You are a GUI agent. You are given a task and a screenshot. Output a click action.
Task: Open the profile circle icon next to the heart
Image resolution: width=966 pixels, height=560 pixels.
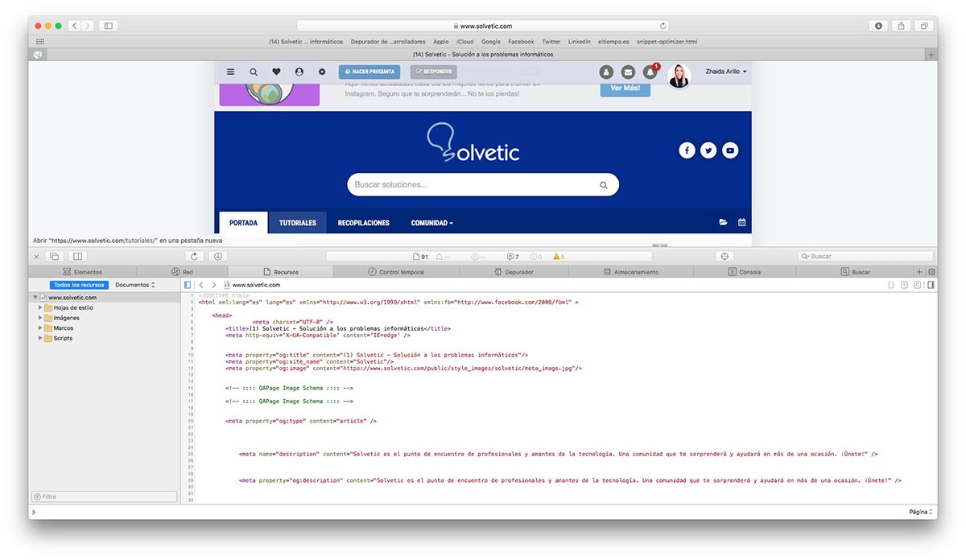click(299, 72)
